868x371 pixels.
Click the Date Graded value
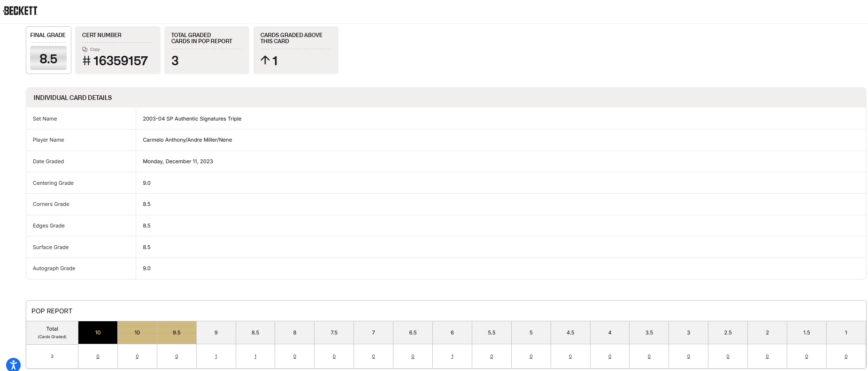tap(177, 161)
